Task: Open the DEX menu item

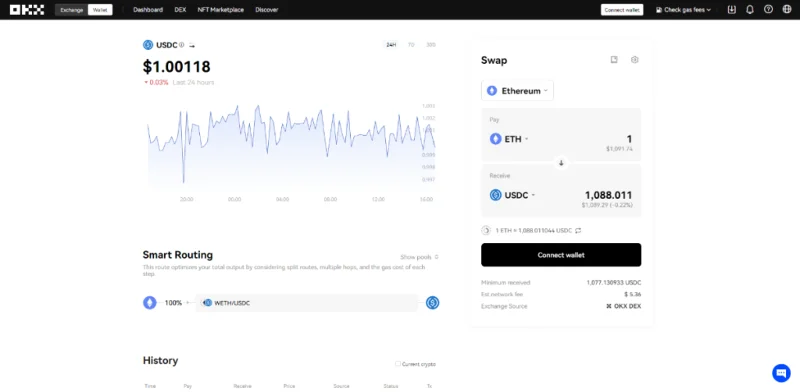Action: point(180,10)
